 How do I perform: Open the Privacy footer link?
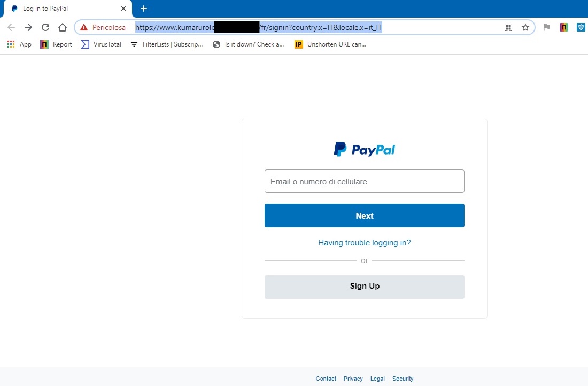353,379
